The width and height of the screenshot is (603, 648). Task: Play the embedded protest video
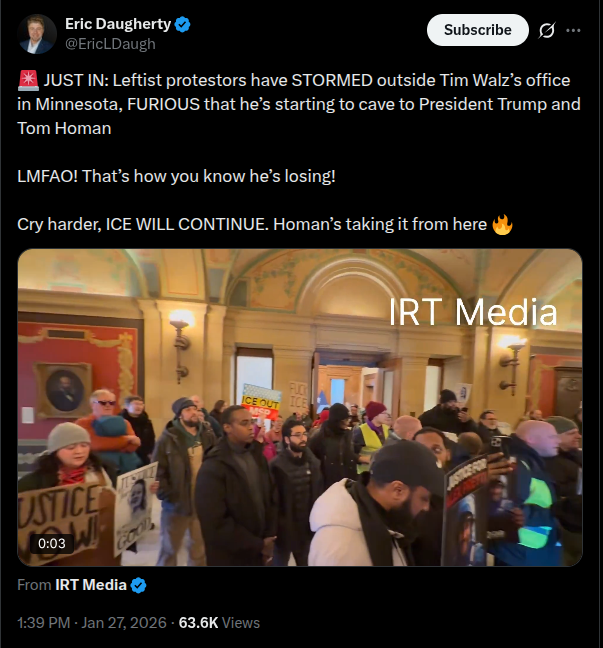pos(300,407)
